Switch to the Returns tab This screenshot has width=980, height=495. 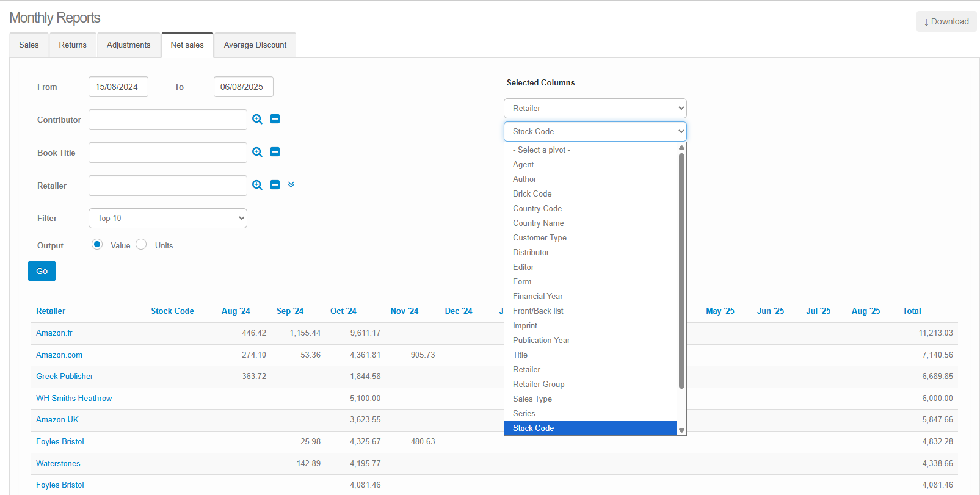(x=73, y=45)
